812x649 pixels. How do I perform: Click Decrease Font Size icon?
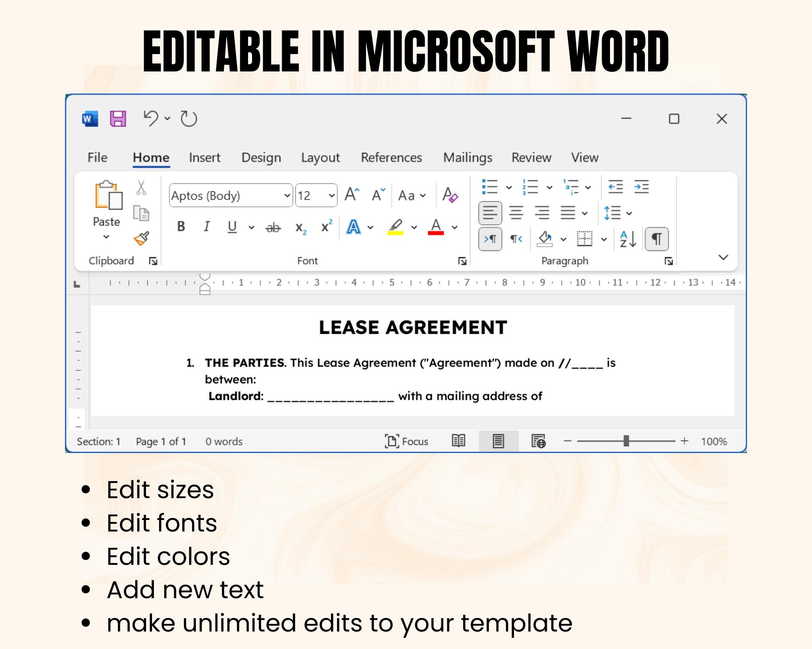coord(378,195)
